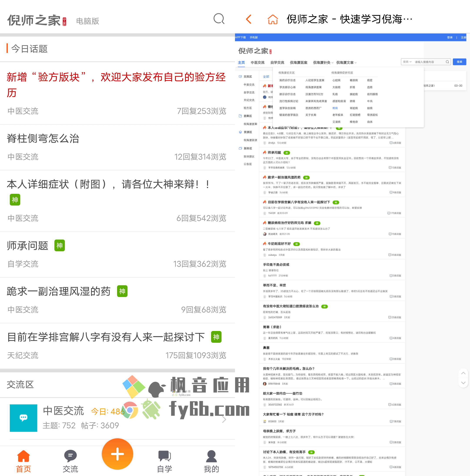
Task: Tap the 倪师之家 logo in app header
Action: click(x=36, y=20)
